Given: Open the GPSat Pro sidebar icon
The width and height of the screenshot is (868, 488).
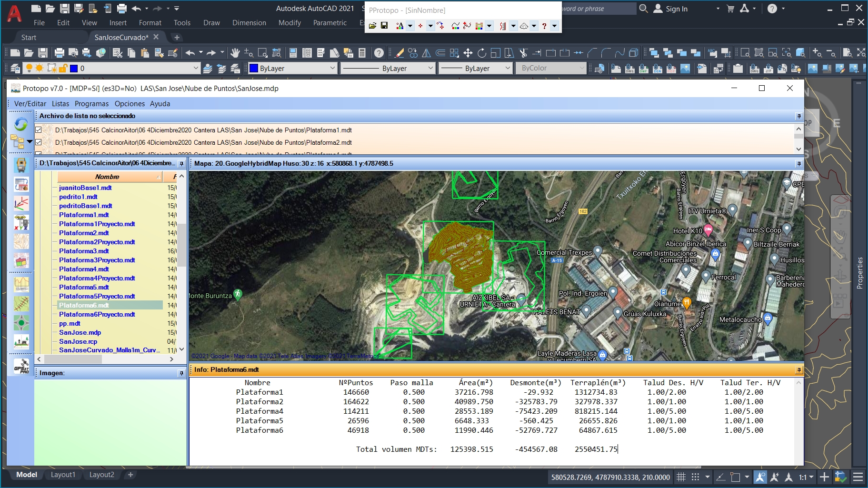Looking at the screenshot, I should coord(21,366).
